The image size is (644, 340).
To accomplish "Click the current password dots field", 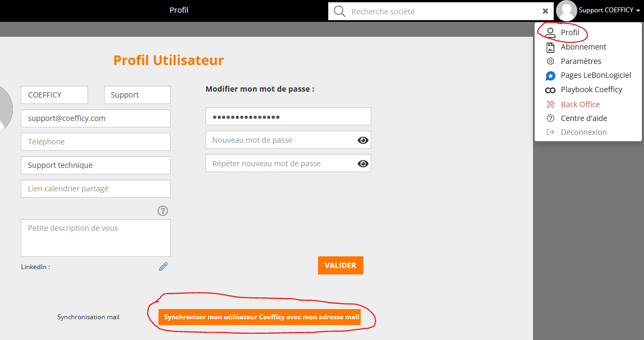I will coord(288,116).
